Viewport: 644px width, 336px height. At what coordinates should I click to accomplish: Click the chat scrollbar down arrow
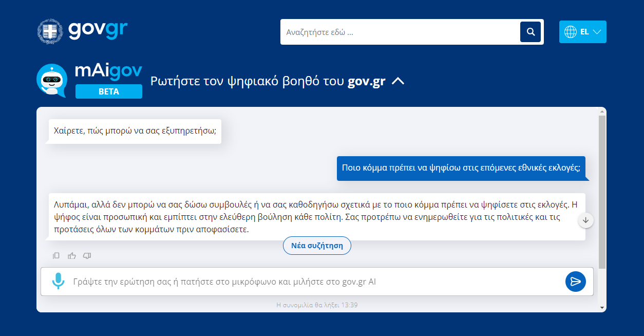pyautogui.click(x=602, y=308)
